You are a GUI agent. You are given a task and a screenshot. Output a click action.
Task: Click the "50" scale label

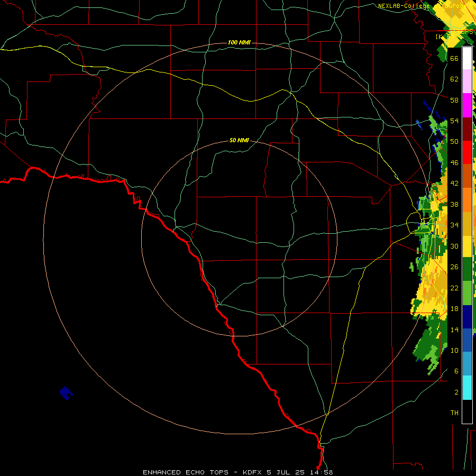[x=454, y=142]
